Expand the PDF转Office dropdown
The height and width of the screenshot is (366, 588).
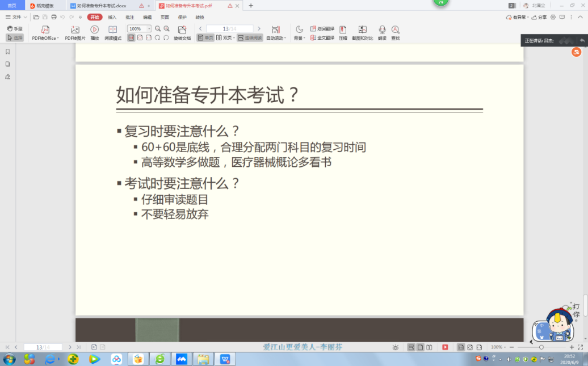45,38
